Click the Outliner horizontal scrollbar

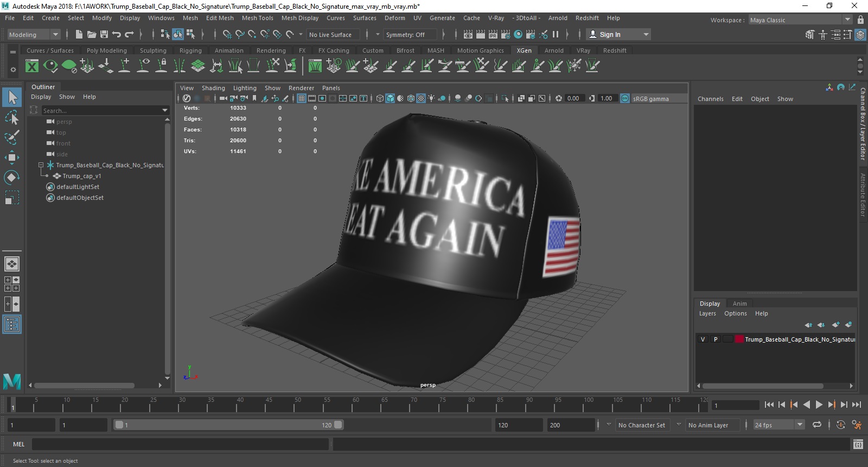(84, 386)
